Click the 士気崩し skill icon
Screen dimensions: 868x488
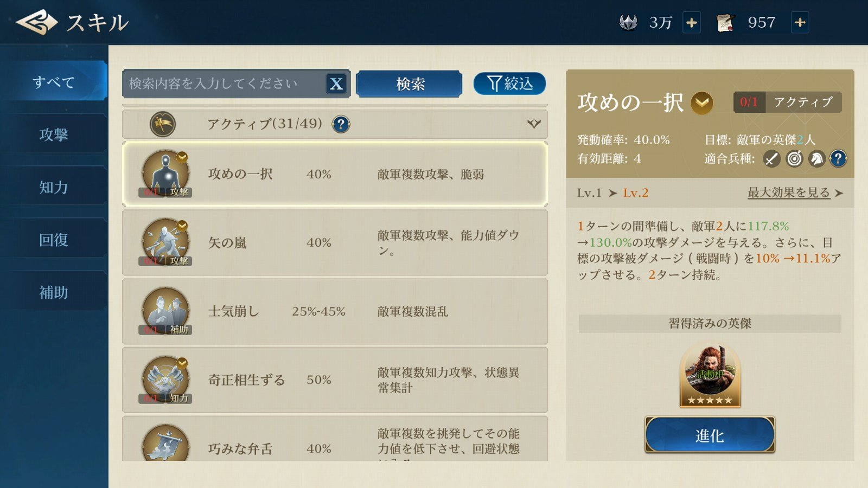click(x=165, y=311)
